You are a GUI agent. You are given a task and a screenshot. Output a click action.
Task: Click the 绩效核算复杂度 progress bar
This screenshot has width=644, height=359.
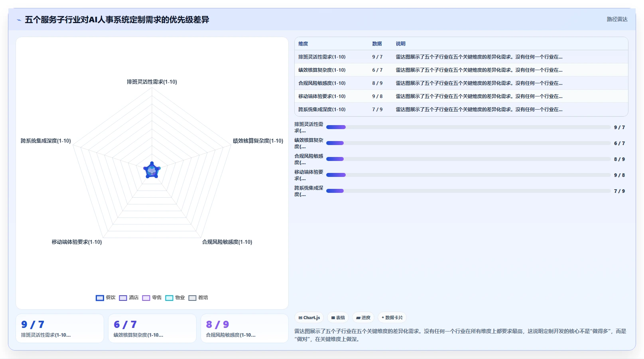pyautogui.click(x=469, y=143)
